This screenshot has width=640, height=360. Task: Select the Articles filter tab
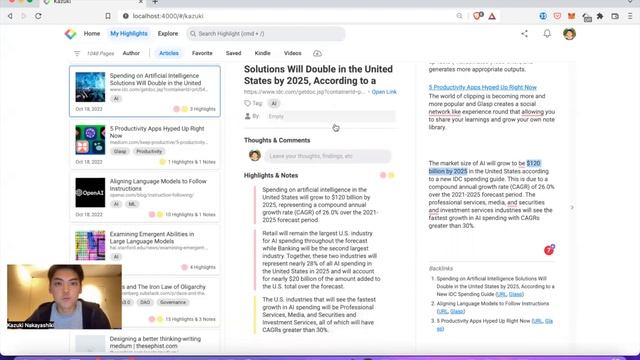(x=169, y=53)
